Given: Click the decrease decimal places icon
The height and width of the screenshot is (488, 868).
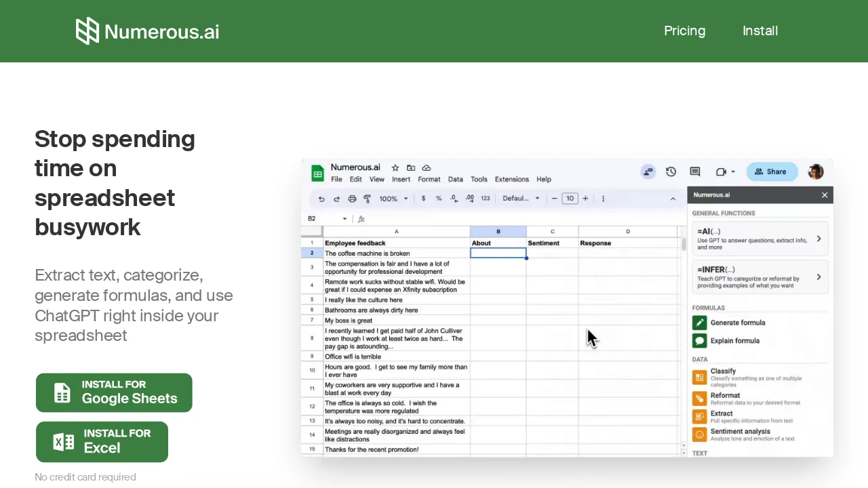Looking at the screenshot, I should pyautogui.click(x=454, y=199).
